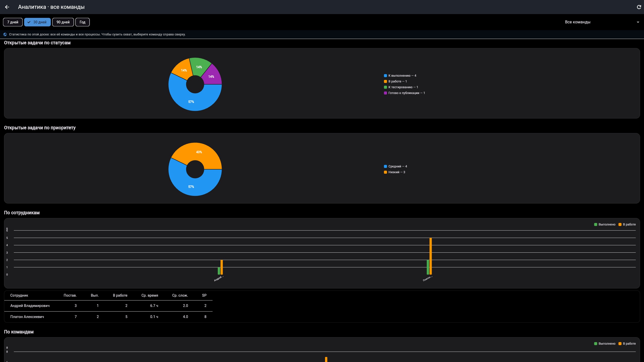Image resolution: width=644 pixels, height=362 pixels.
Task: Open the Все команды team dropdown
Action: tap(602, 22)
